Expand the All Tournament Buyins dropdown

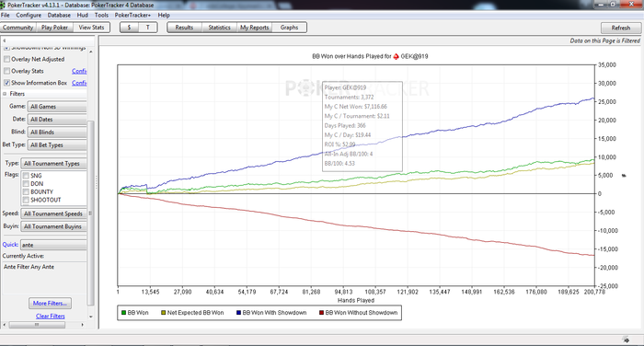click(53, 226)
